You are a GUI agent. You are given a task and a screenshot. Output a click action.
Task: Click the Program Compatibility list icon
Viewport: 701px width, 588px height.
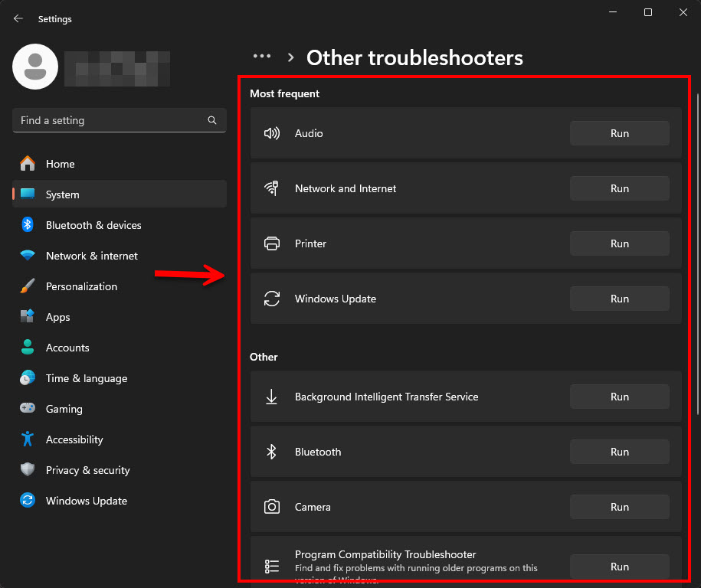click(x=272, y=567)
